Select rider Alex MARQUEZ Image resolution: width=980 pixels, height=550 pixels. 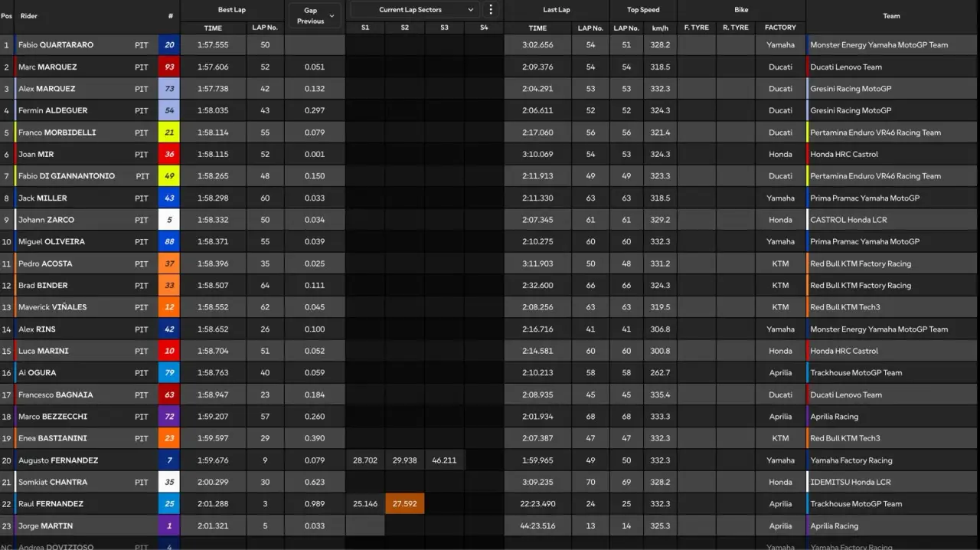coord(47,89)
